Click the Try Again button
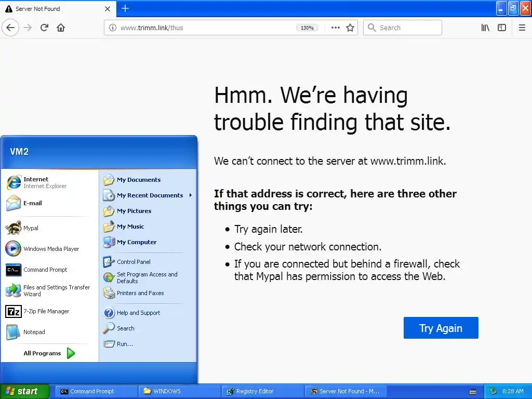532x399 pixels. point(441,328)
